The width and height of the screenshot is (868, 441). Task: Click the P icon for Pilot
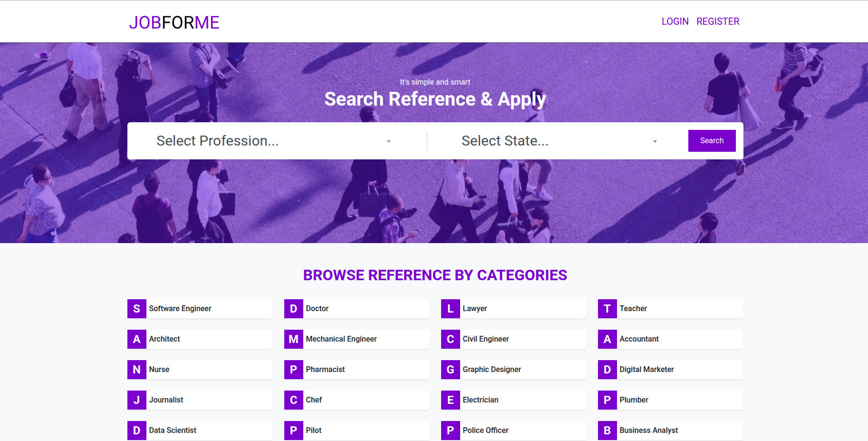click(294, 431)
